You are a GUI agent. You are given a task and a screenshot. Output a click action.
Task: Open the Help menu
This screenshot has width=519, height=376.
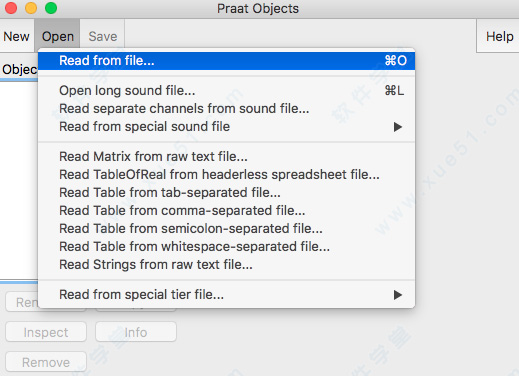pyautogui.click(x=499, y=36)
